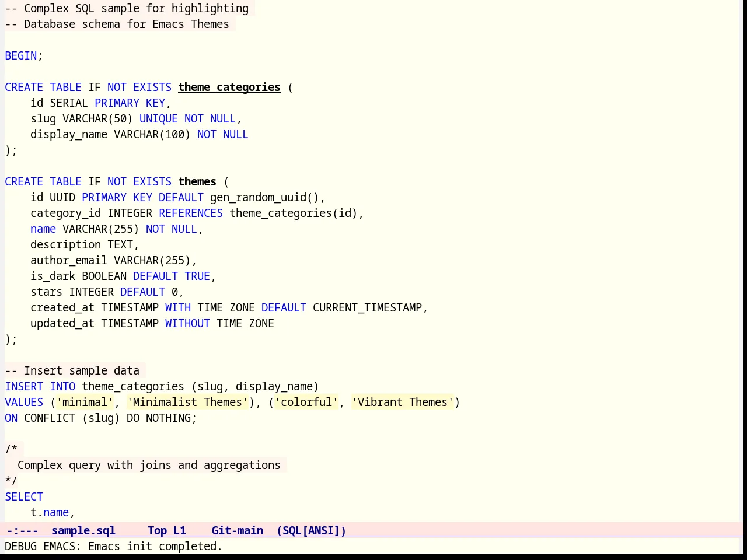Viewport: 747px width, 560px height.
Task: Click 'CONFLICT' on the ON CONFLICT line
Action: [x=50, y=418]
